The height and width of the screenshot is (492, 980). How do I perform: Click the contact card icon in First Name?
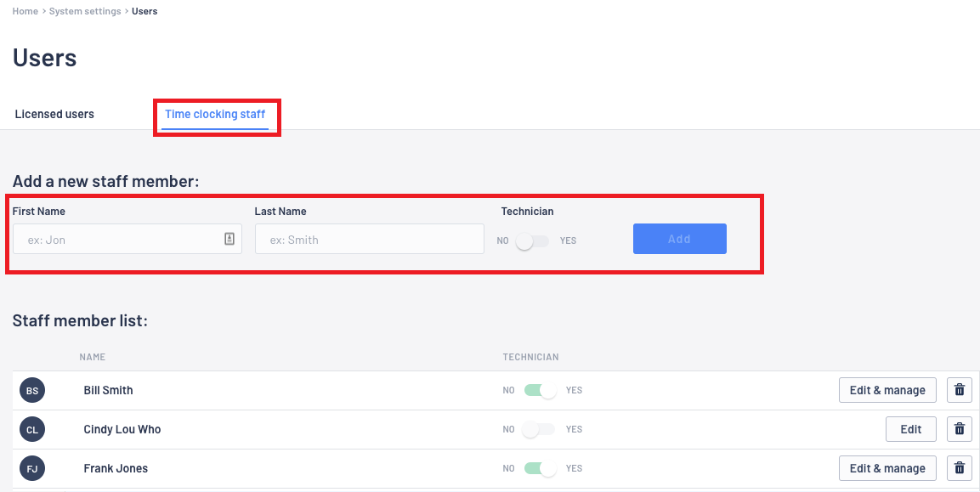click(229, 239)
